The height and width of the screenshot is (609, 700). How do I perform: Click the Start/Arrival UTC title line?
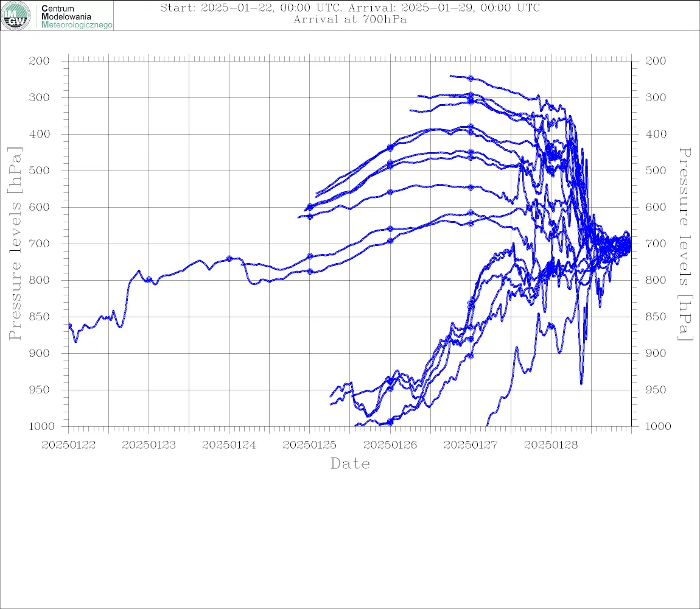[x=350, y=7]
